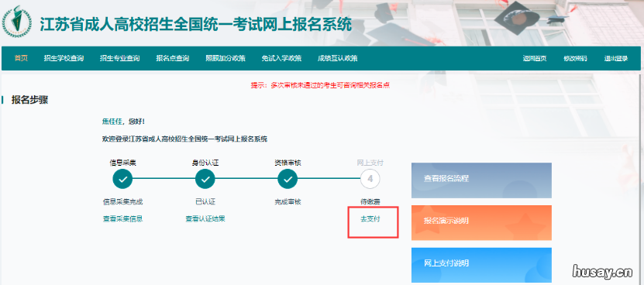The image size is (644, 285).
Task: Open the 首页 navigation item
Action: 21,58
